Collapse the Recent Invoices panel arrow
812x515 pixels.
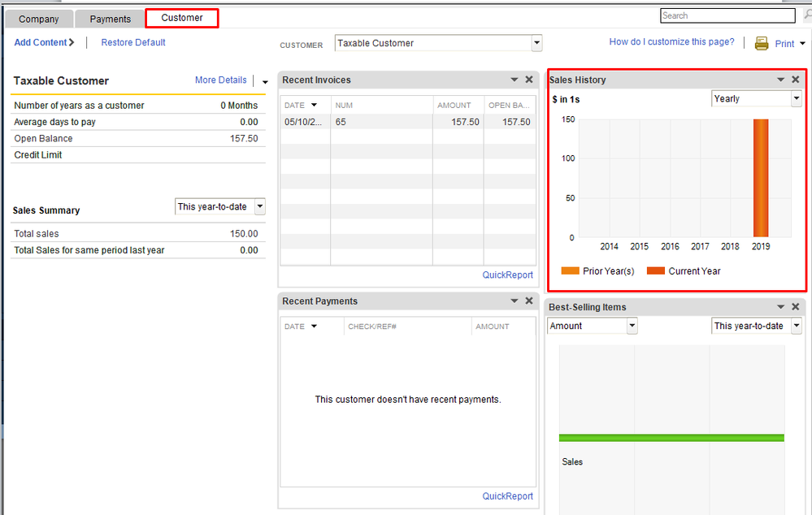(514, 80)
